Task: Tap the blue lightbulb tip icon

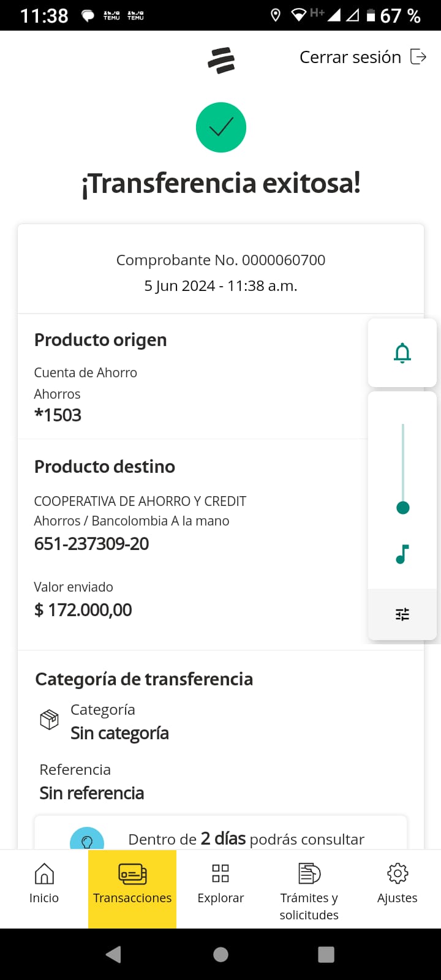Action: (87, 840)
